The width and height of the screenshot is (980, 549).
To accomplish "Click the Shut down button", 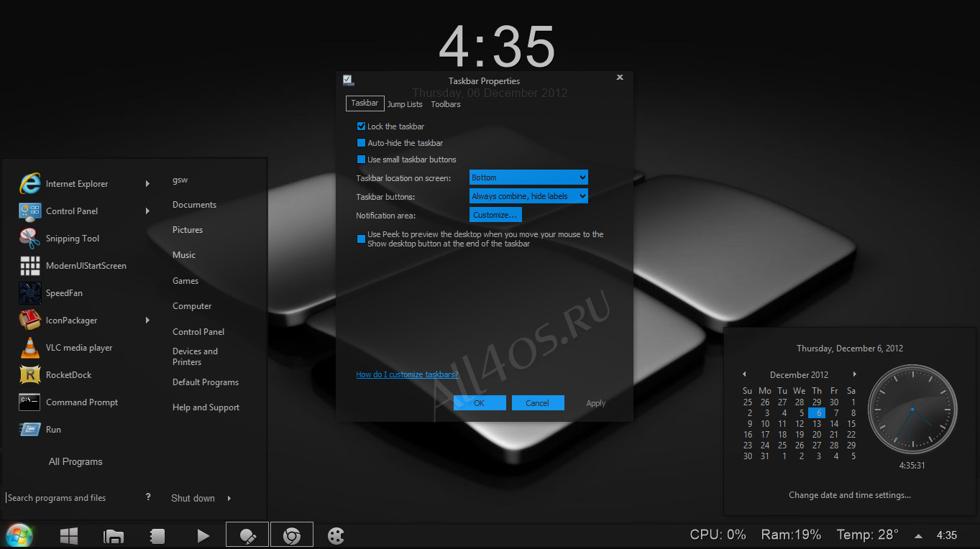I will point(193,498).
